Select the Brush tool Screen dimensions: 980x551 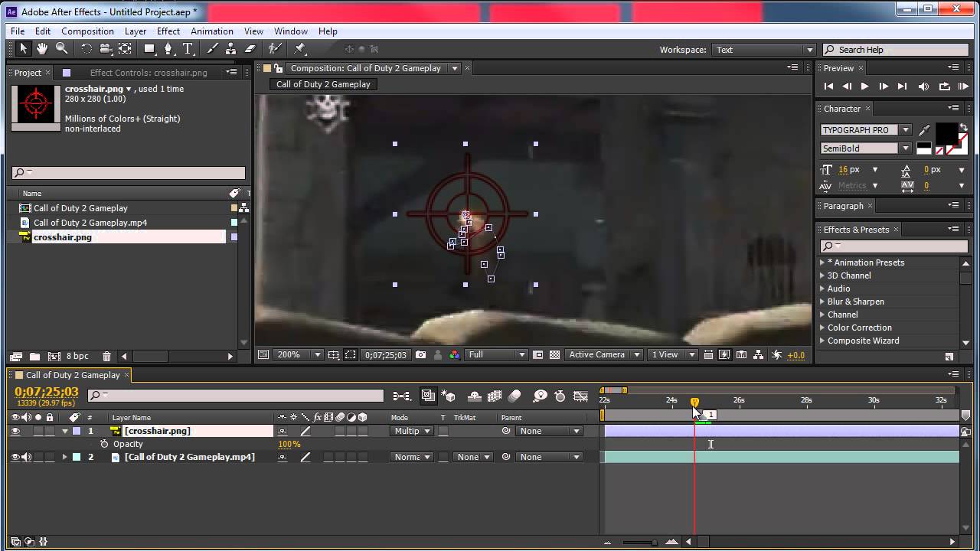[212, 48]
